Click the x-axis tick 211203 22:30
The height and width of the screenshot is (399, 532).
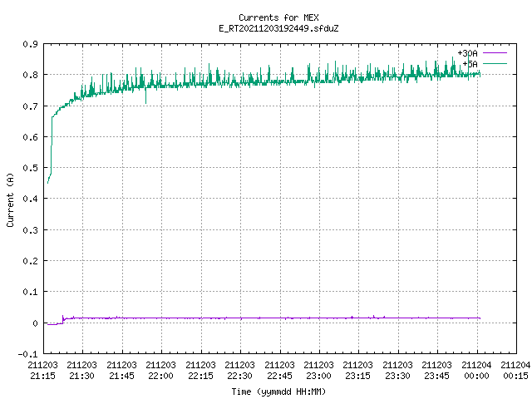pos(239,370)
